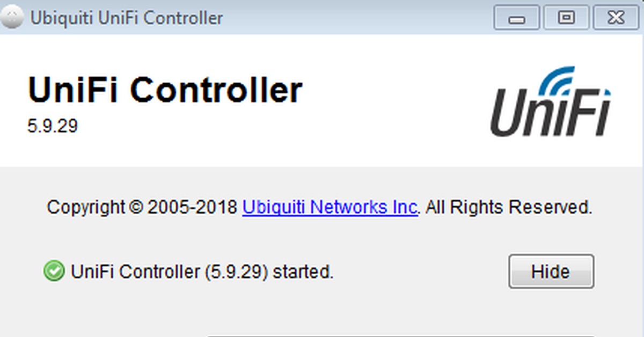The height and width of the screenshot is (337, 644).
Task: Click the "UniFi Controller (5.9.29) started." status message
Action: [x=202, y=272]
